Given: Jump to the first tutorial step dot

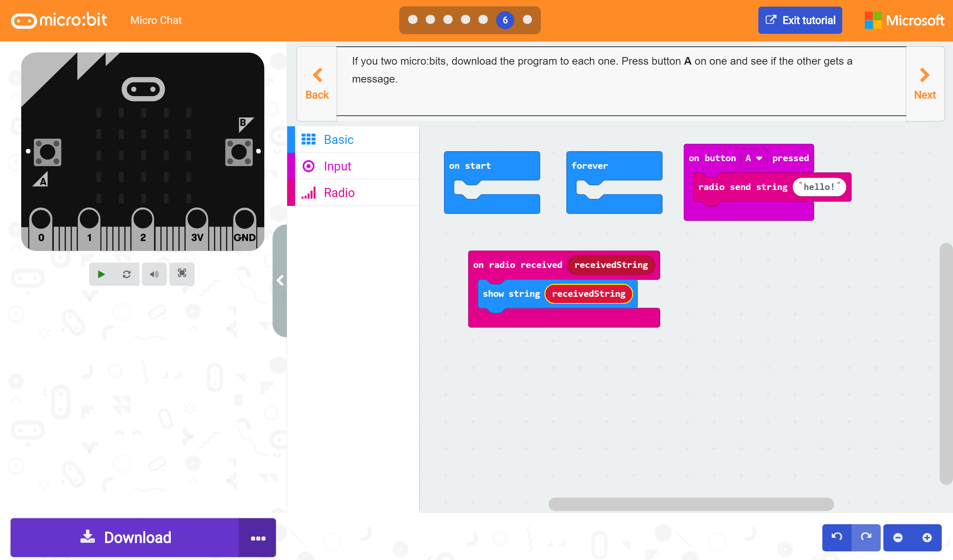Looking at the screenshot, I should point(412,20).
